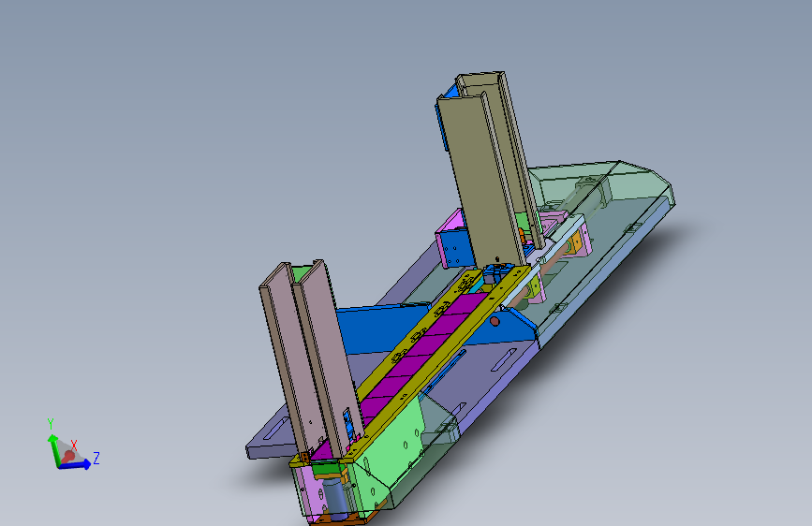Select the blue bracket plate left of the rear column

(x=458, y=249)
